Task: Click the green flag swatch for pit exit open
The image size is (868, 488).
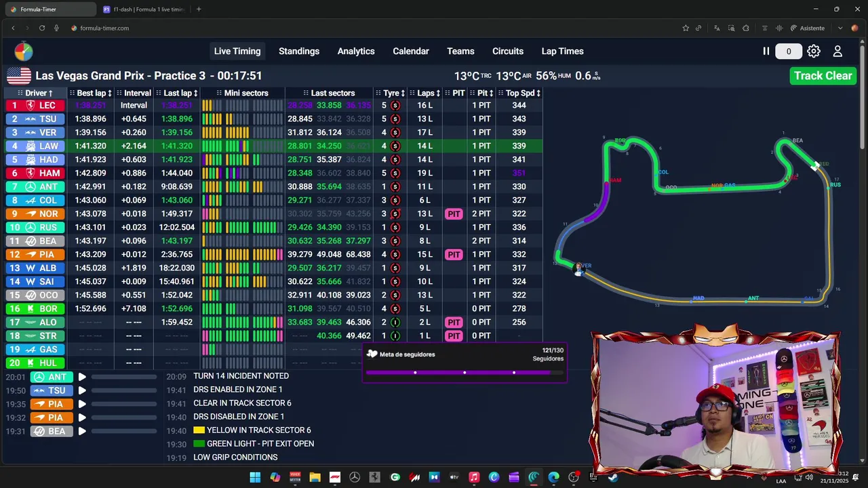Action: [x=199, y=444]
